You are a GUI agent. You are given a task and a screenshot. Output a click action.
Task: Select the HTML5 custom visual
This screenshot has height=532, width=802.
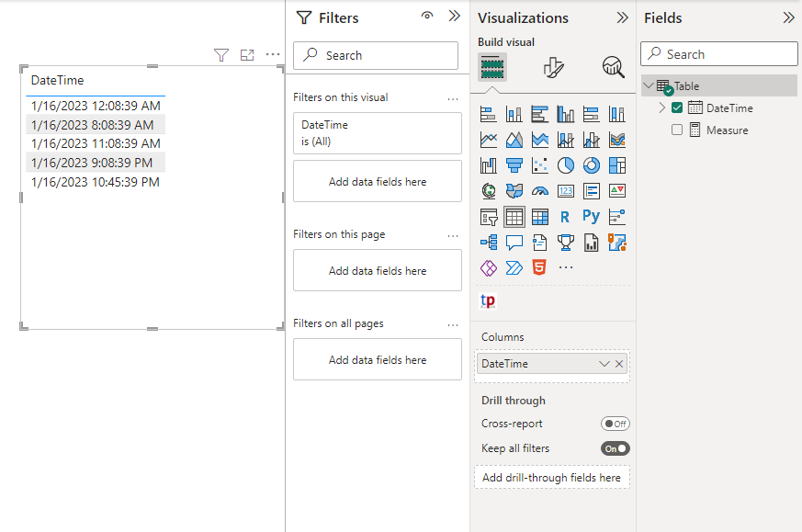[x=539, y=267]
